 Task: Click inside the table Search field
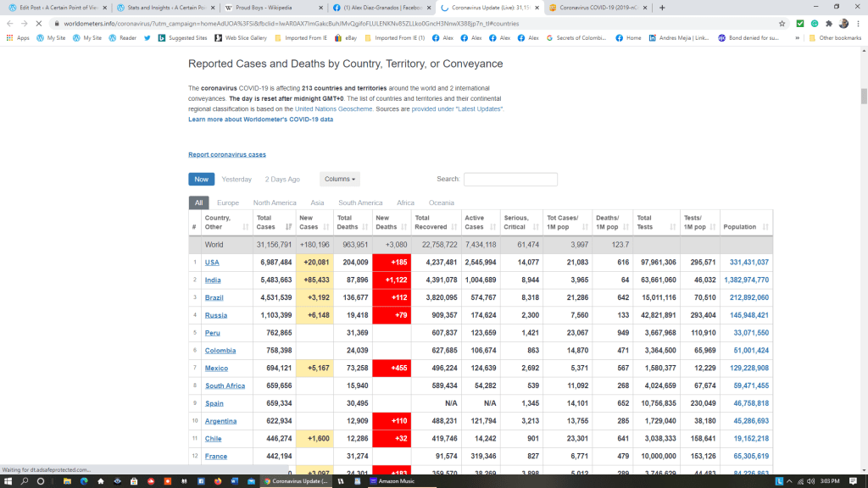[x=510, y=180]
